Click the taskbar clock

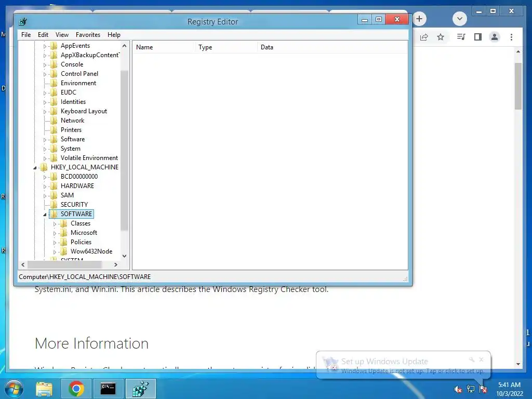(510, 389)
